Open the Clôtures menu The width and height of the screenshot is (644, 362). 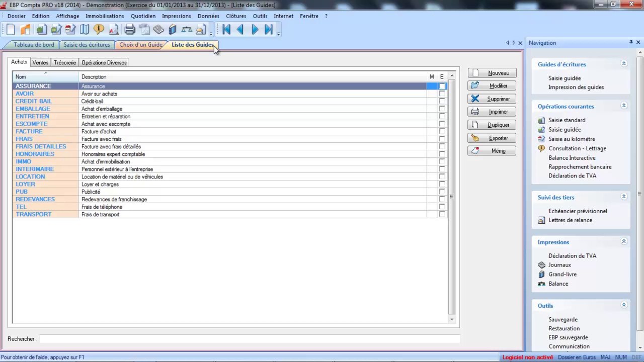236,16
